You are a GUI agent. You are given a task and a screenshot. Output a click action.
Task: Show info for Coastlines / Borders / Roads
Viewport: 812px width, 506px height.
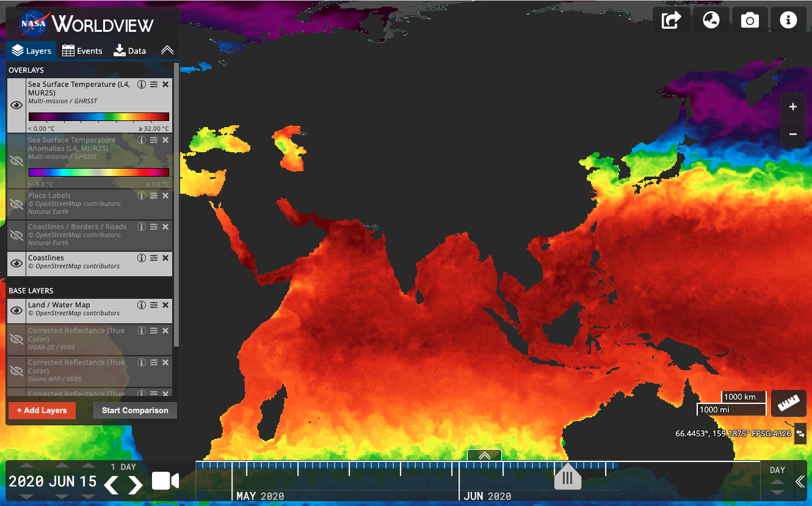[142, 227]
